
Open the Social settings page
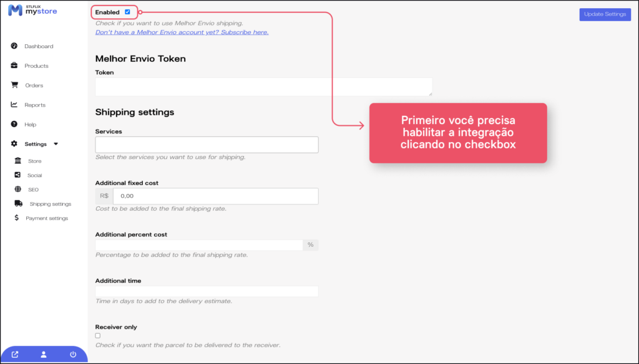[x=34, y=176]
